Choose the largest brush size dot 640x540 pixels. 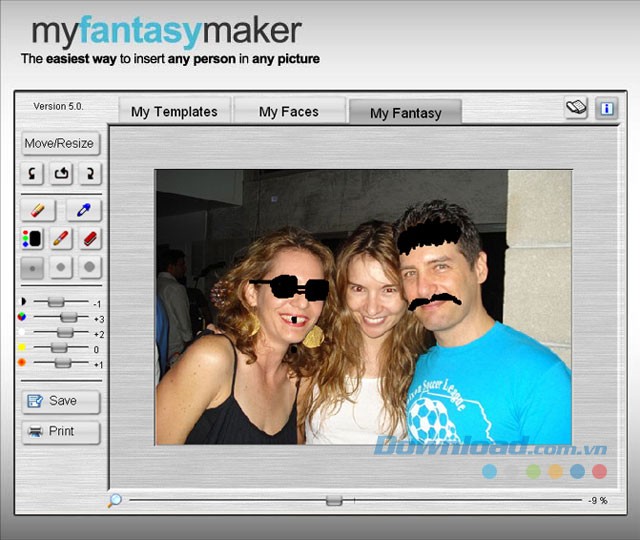[89, 268]
